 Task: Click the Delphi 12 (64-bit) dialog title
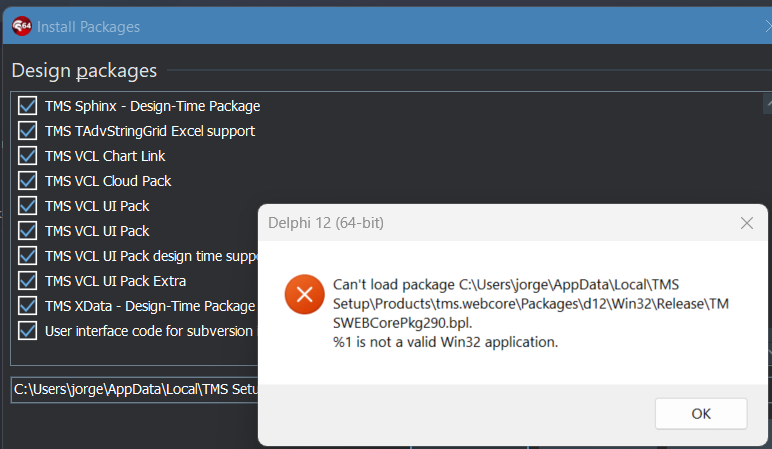click(x=325, y=223)
